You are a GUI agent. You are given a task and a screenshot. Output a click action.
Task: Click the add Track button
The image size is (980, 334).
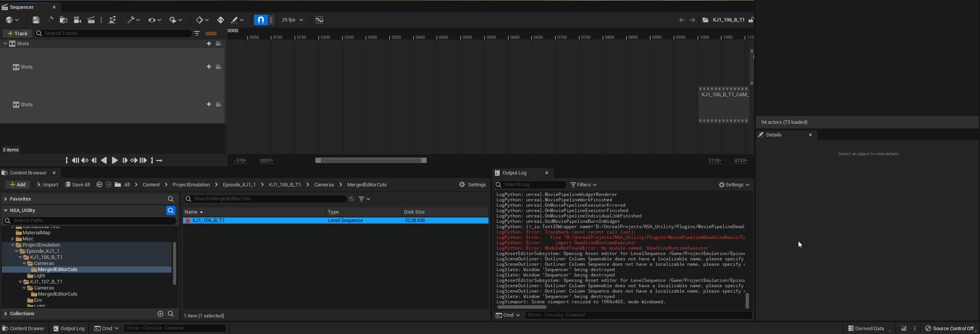click(x=17, y=34)
